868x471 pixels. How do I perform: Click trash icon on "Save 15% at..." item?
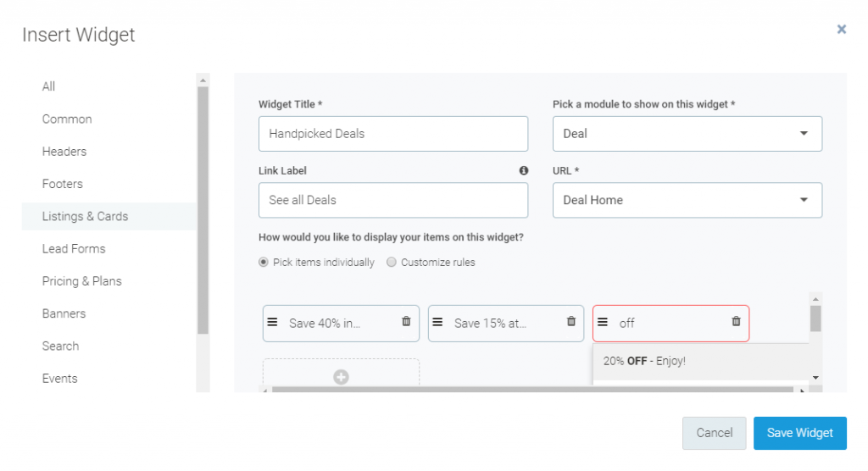click(x=571, y=322)
